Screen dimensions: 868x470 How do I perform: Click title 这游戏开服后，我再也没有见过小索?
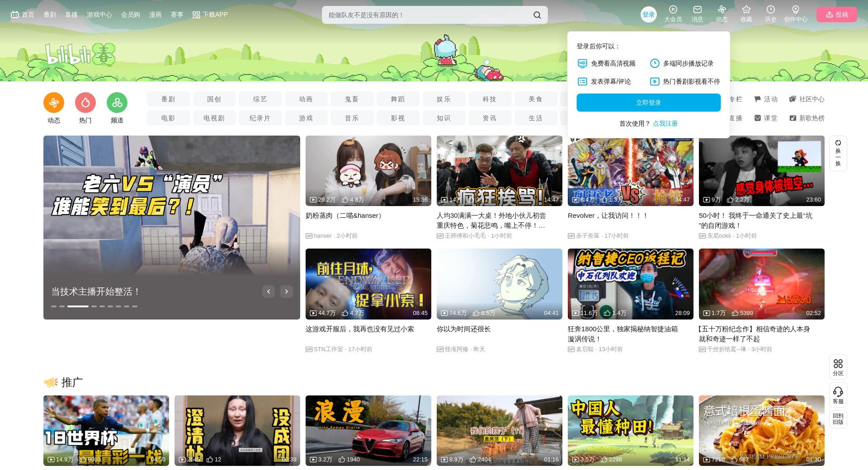(360, 329)
